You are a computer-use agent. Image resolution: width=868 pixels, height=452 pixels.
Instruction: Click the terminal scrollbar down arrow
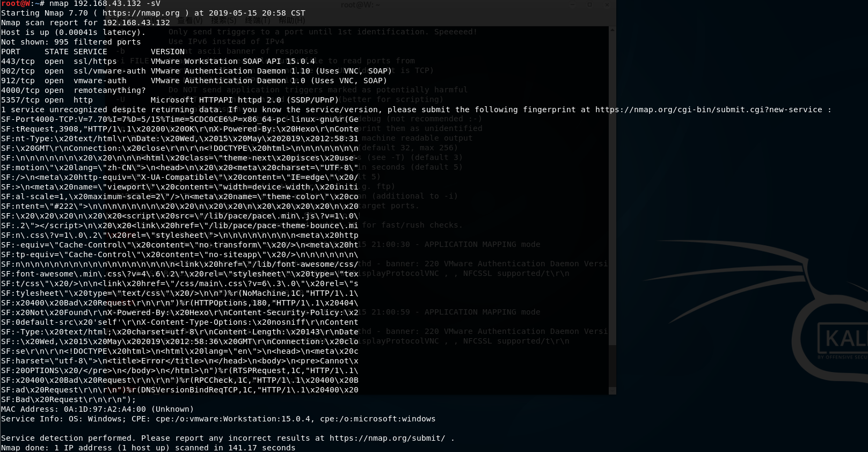(612, 390)
